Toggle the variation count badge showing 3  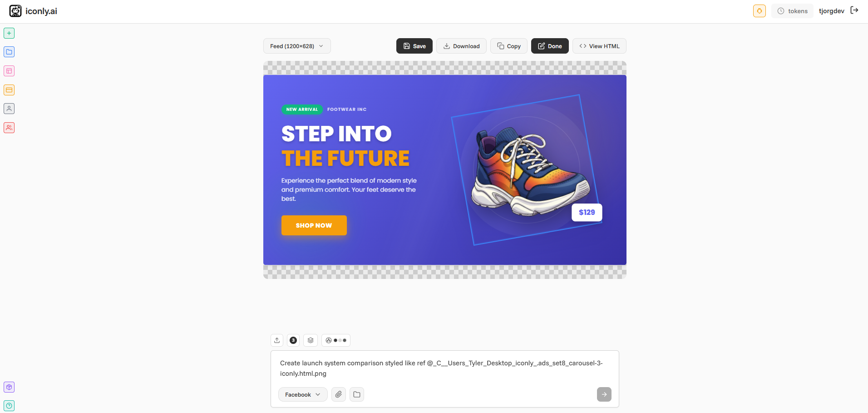click(x=293, y=340)
